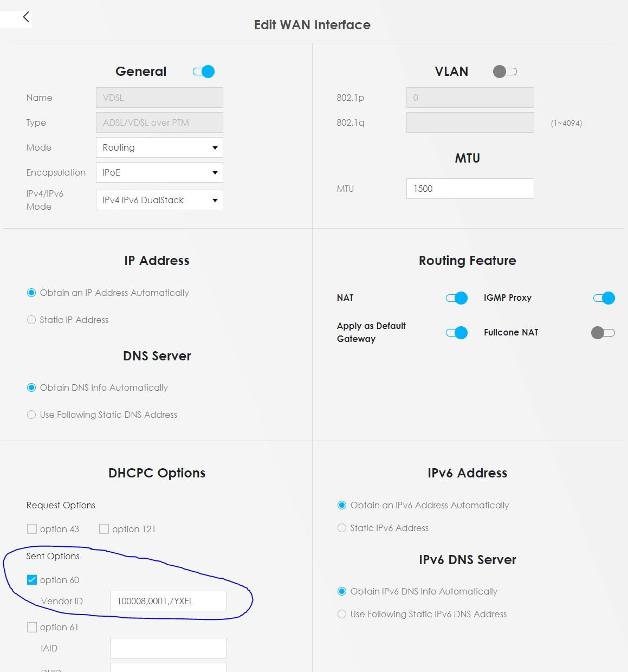Choose Static IPv6 Address
The width and height of the screenshot is (628, 672).
click(x=342, y=528)
